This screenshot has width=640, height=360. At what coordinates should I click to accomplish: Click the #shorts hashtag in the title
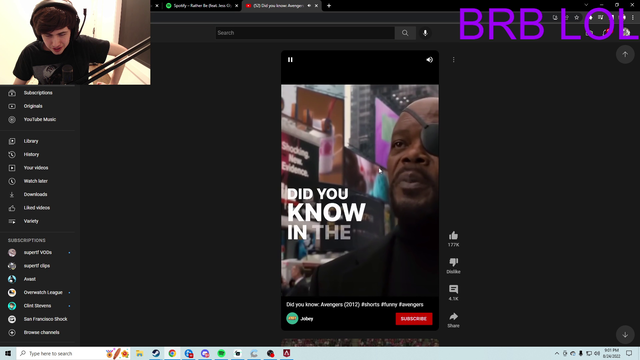370,304
